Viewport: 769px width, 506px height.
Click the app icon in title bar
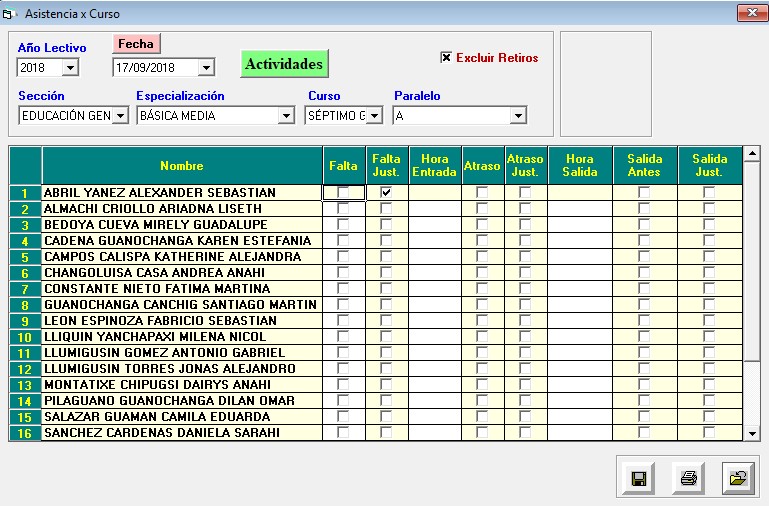10,13
